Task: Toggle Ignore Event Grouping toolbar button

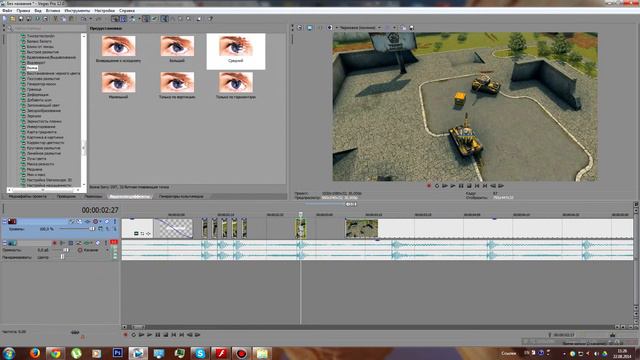Action: (x=154, y=19)
